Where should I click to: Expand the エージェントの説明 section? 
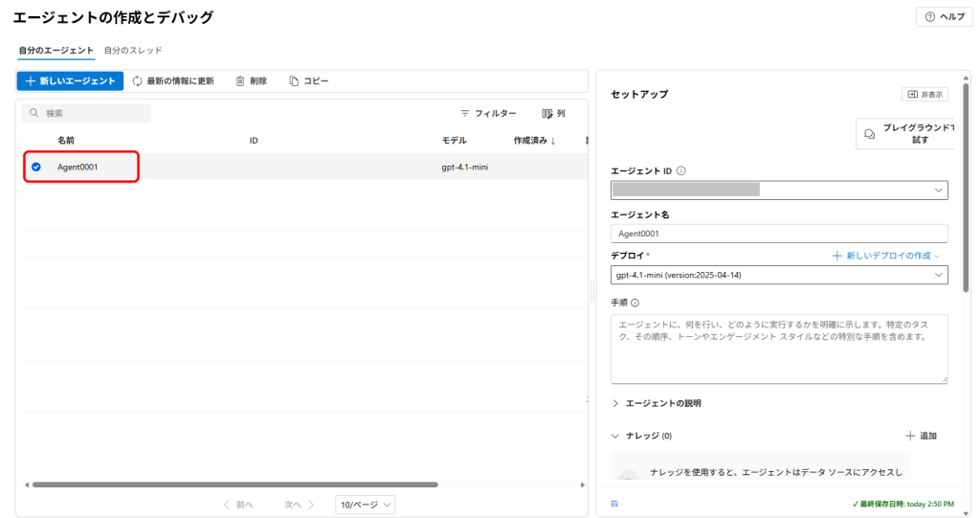pos(615,403)
